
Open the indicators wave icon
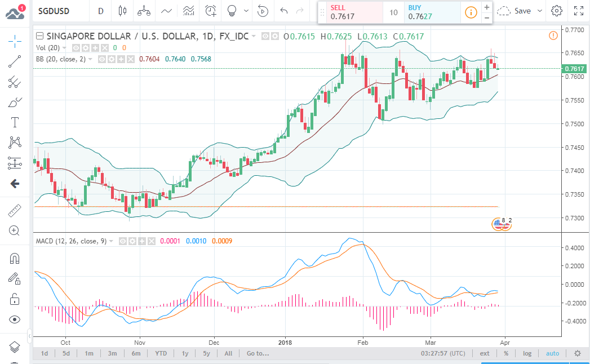pyautogui.click(x=166, y=11)
